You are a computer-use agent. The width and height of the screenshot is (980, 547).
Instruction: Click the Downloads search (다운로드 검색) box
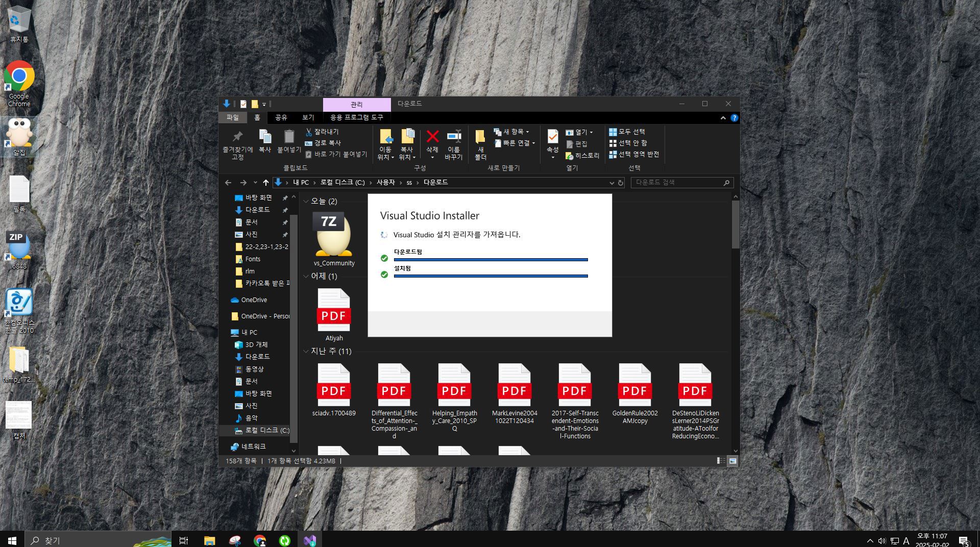(682, 182)
